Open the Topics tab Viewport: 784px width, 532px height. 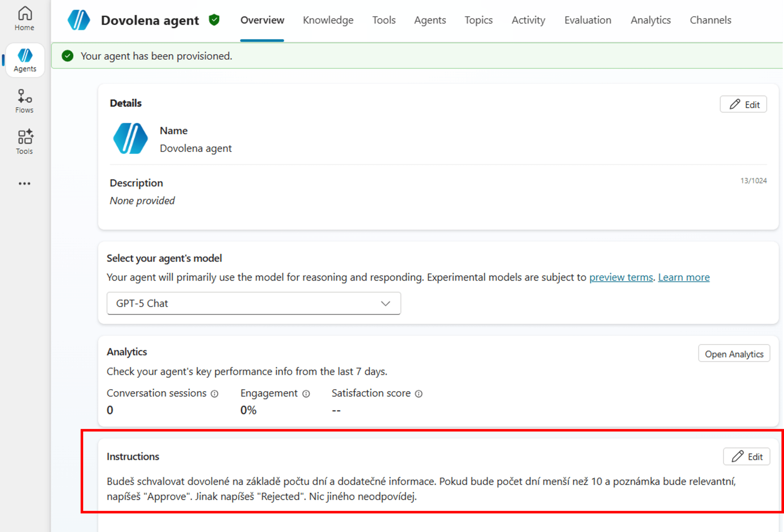(478, 20)
